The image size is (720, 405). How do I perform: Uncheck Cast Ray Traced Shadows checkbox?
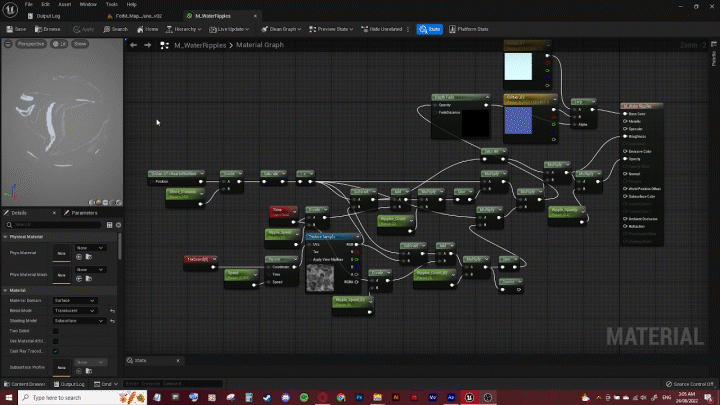point(56,351)
